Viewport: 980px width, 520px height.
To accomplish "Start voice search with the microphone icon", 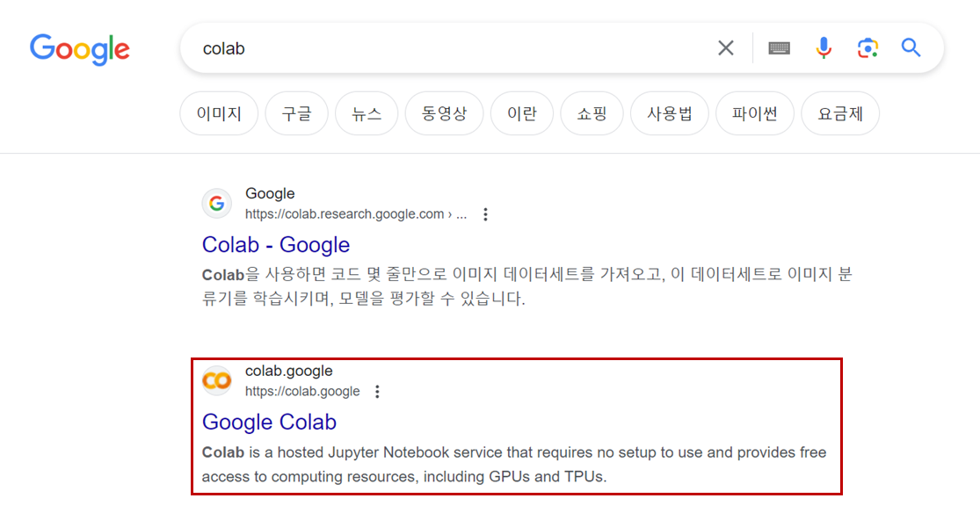I will (824, 48).
